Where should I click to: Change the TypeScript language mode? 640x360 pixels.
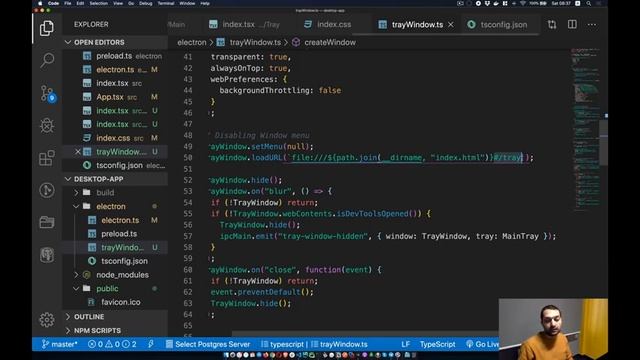(x=437, y=344)
